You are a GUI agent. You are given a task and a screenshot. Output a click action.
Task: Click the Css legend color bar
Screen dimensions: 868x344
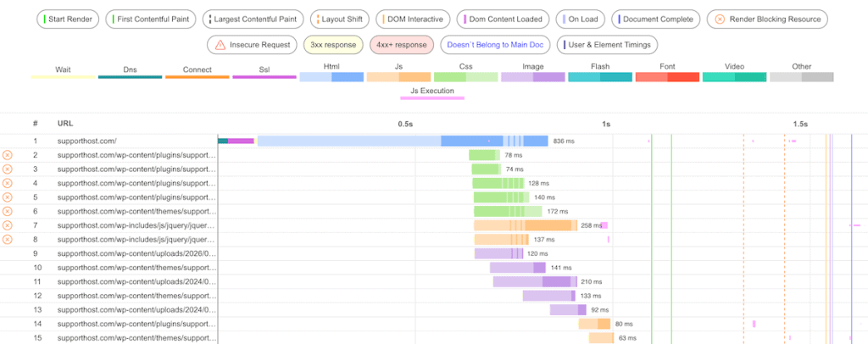tap(466, 77)
